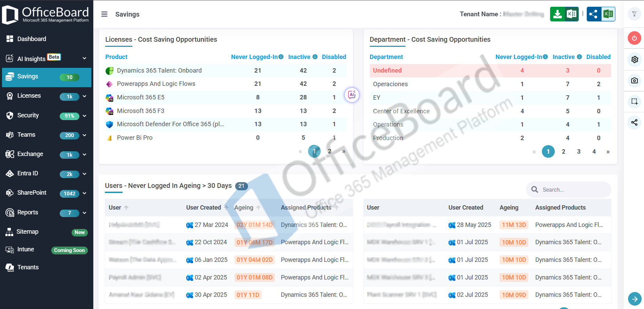
Task: Click the Beta badge next to AI Insights
Action: (x=54, y=57)
